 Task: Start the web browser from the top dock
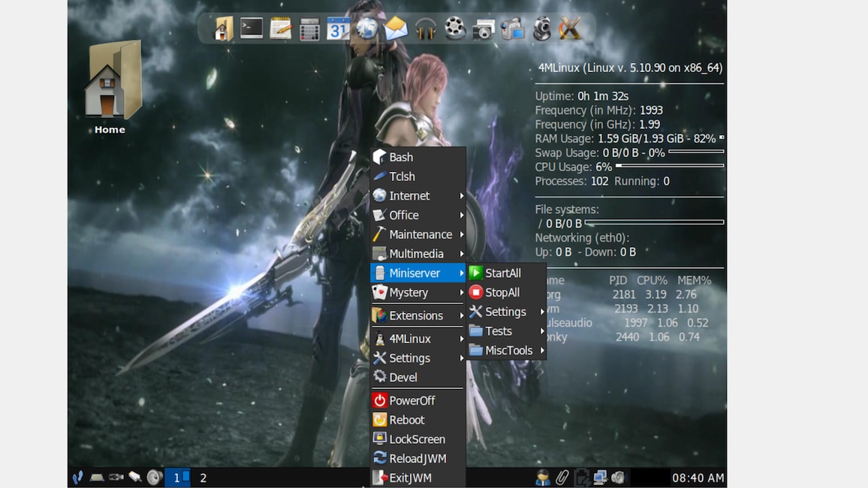click(x=368, y=29)
